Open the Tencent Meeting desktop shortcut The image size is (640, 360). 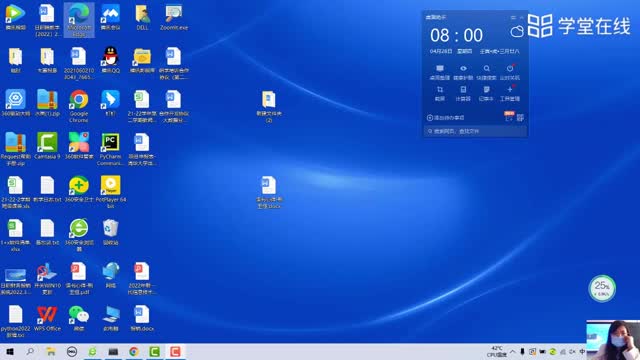110,17
